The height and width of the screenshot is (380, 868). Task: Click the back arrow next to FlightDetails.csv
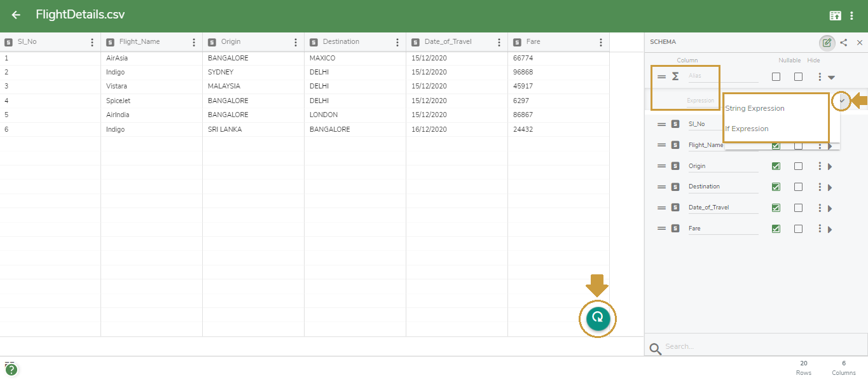click(15, 14)
